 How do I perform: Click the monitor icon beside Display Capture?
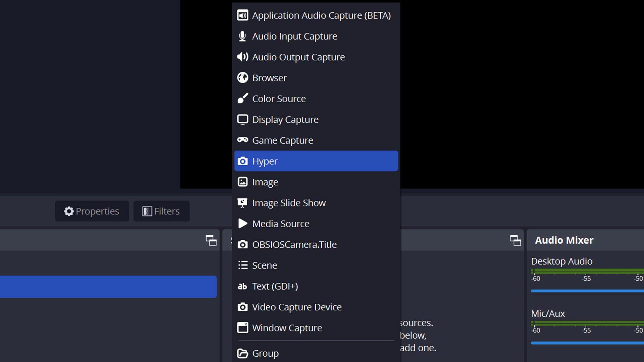pos(243,119)
